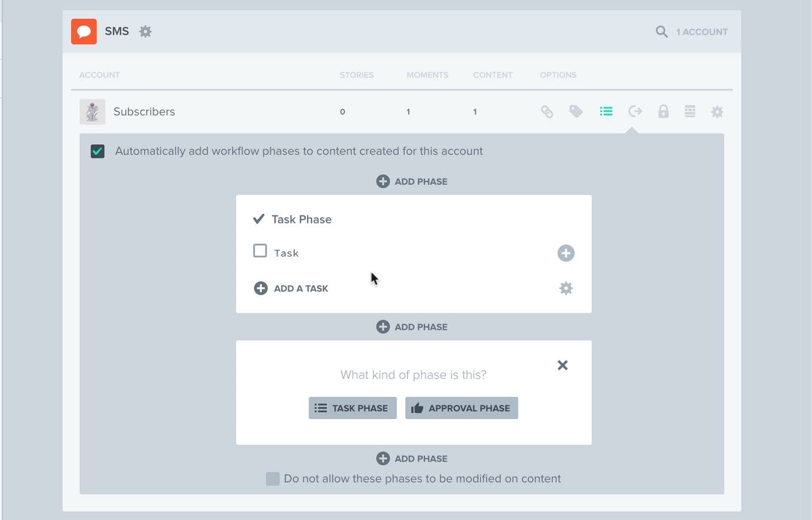Open the tag icon for Subscribers
Screen dimensions: 812x520
coord(576,112)
